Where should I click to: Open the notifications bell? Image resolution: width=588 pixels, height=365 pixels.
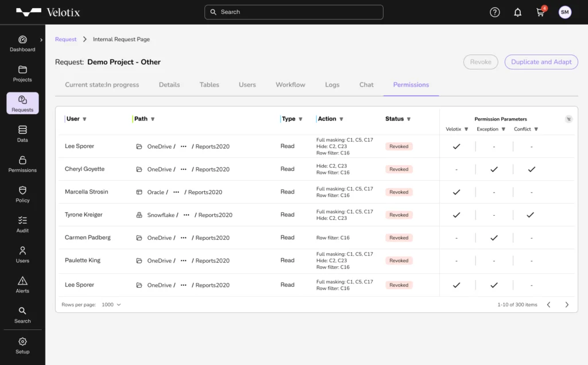coord(517,13)
